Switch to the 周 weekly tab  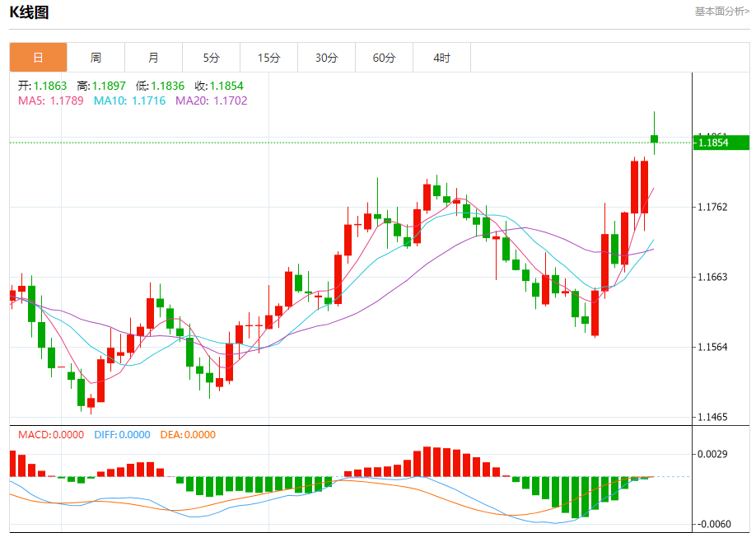coord(96,58)
